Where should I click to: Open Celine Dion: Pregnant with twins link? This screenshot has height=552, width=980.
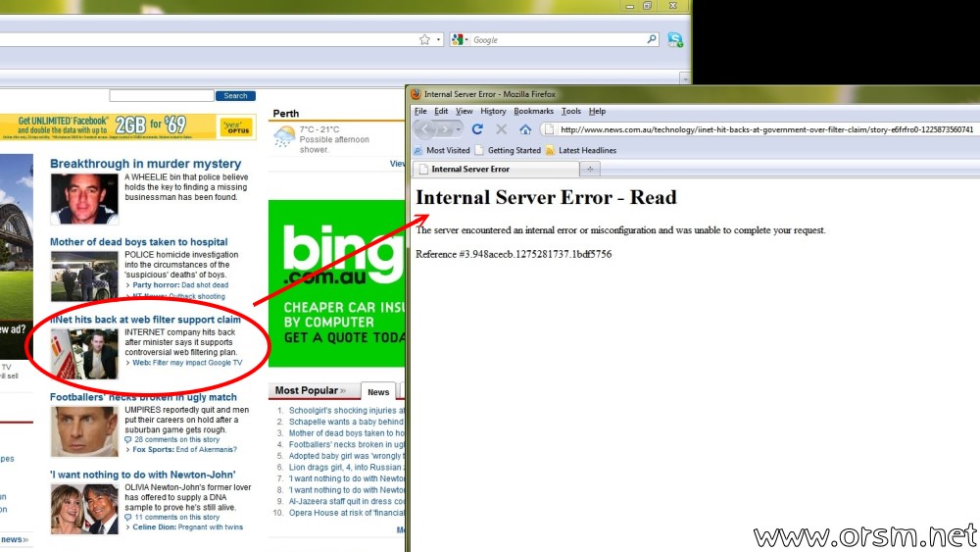(187, 527)
